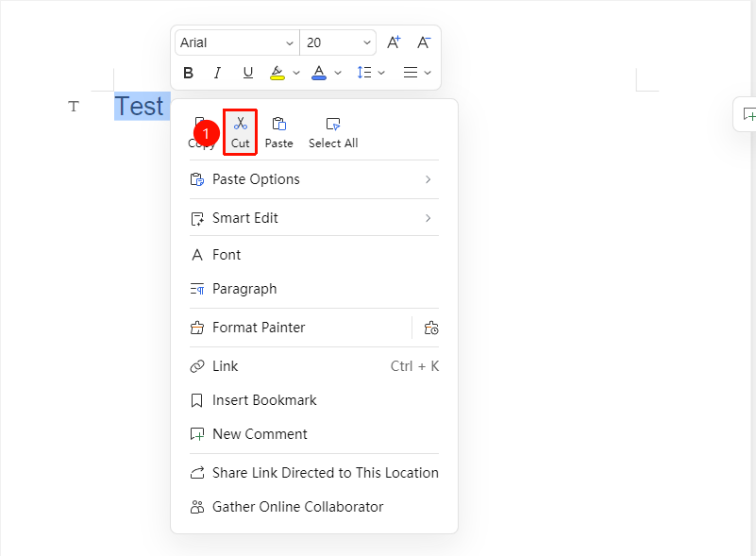
Task: Open the Smart Edit submenu
Action: [x=314, y=218]
